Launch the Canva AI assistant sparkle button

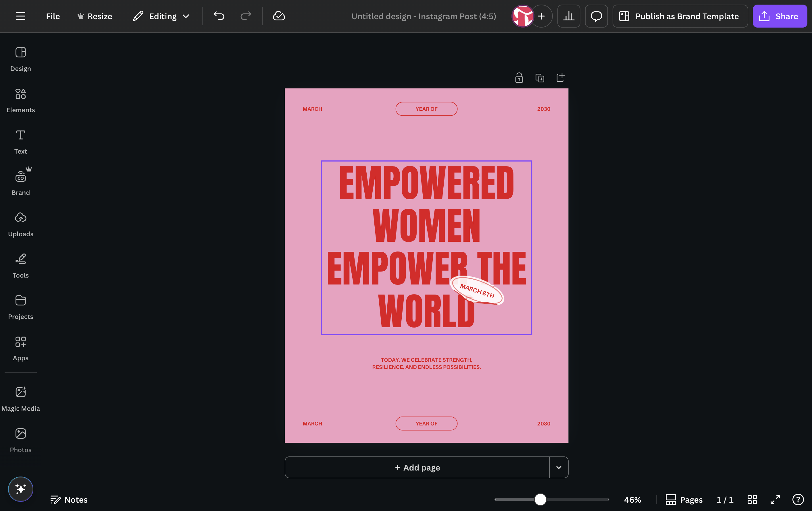pos(21,489)
